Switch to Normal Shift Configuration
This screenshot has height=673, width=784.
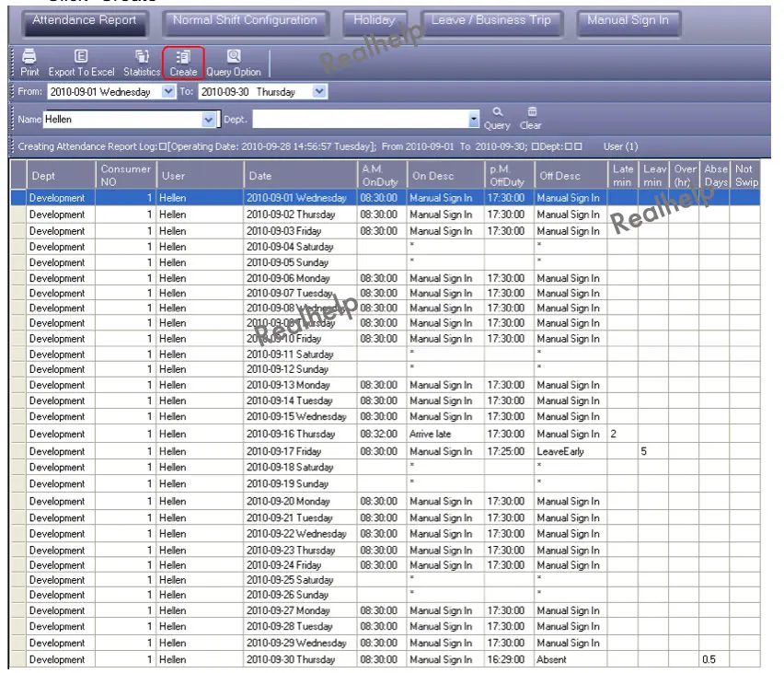pos(245,20)
